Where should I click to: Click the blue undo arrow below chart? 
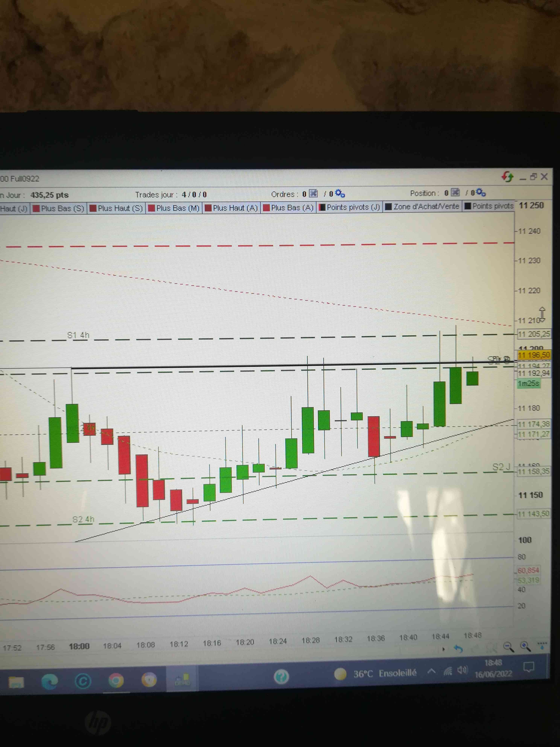pos(458,648)
